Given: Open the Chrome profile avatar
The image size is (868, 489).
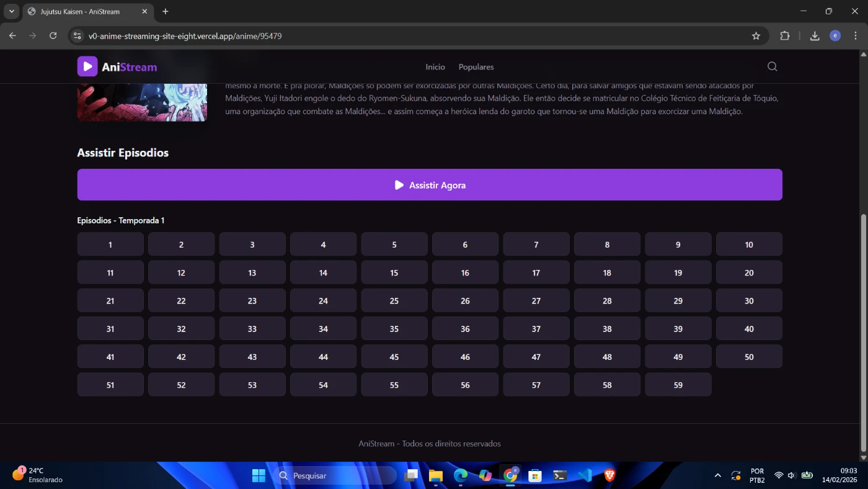Looking at the screenshot, I should coord(835,36).
